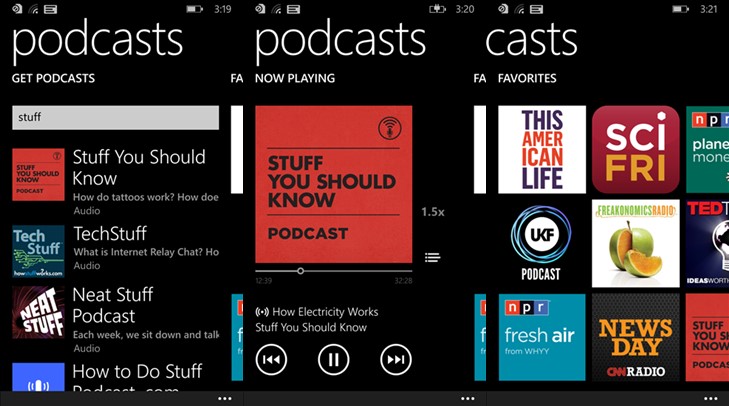Click the playback progress slider handle

(300, 271)
